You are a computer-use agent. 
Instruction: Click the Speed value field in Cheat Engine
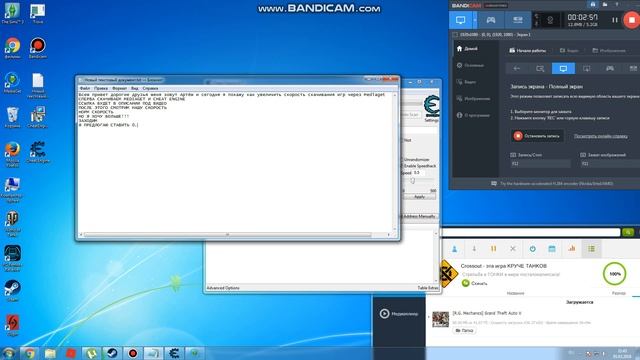click(419, 173)
